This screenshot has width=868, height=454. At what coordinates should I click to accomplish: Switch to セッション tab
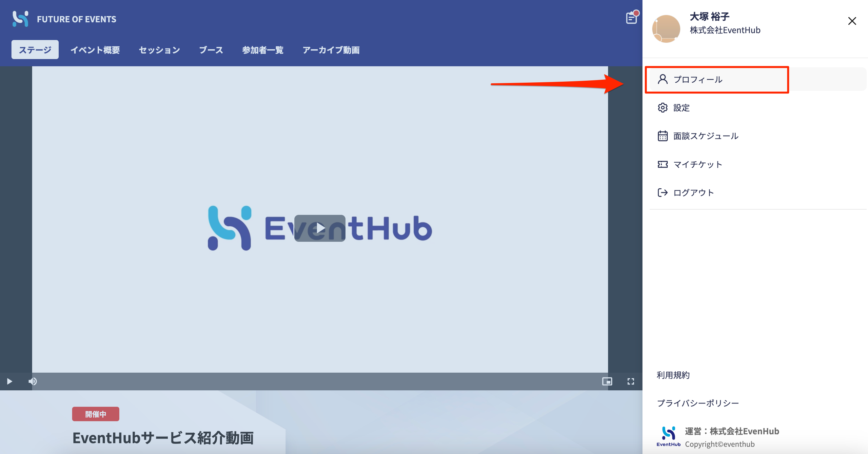tap(159, 50)
